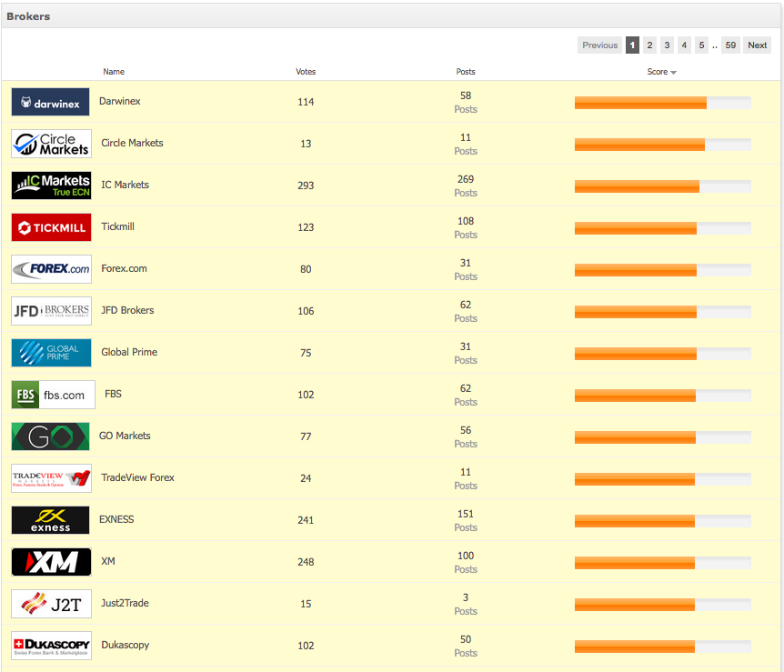The height and width of the screenshot is (672, 784).
Task: Open the EXNESS name link
Action: pos(116,519)
